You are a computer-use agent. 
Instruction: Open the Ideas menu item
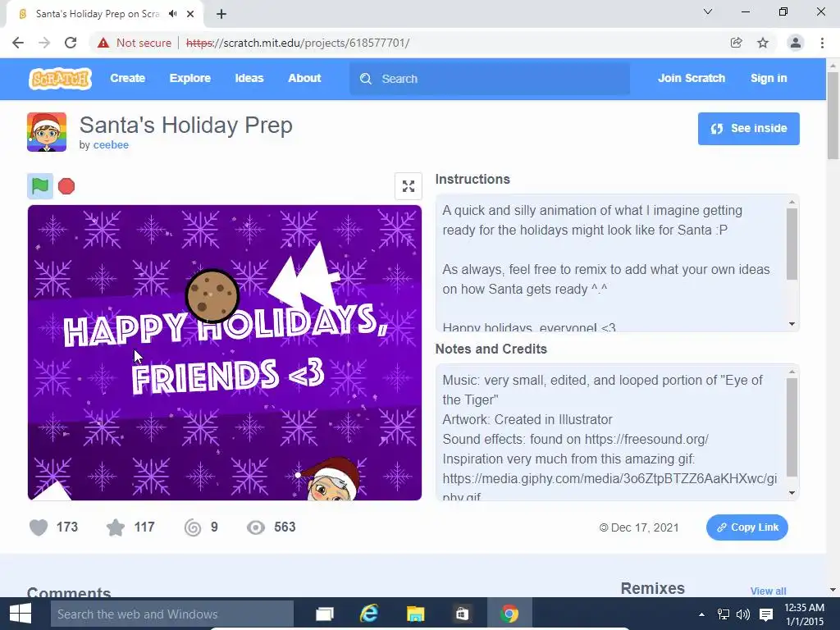(249, 78)
